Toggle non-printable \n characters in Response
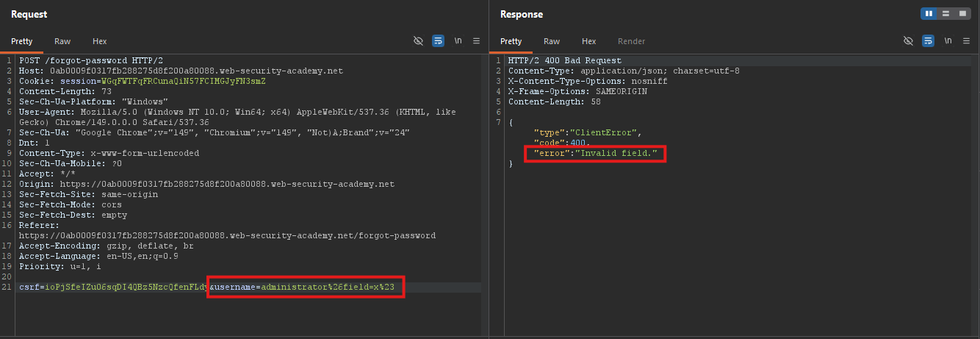Viewport: 980px width, 339px height. [x=947, y=41]
